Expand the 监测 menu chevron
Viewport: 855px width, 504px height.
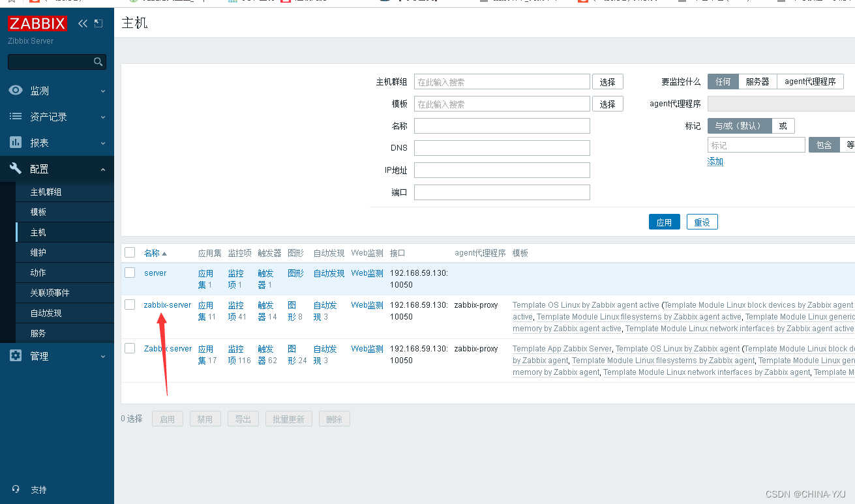[103, 91]
